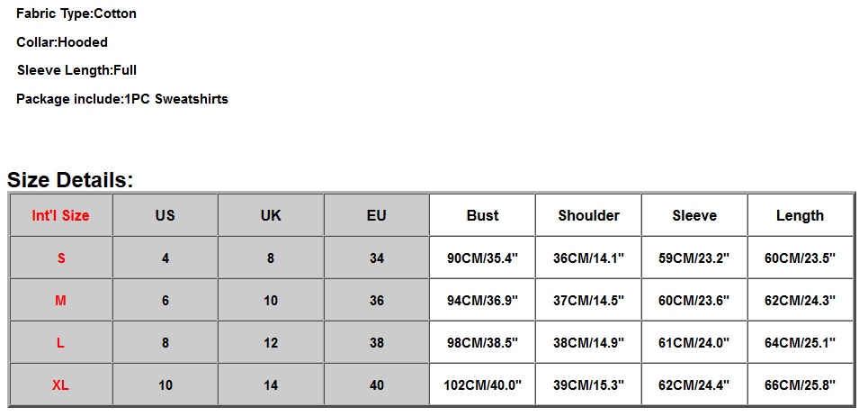Click the red S size cell
This screenshot has height=416, width=868.
point(61,258)
